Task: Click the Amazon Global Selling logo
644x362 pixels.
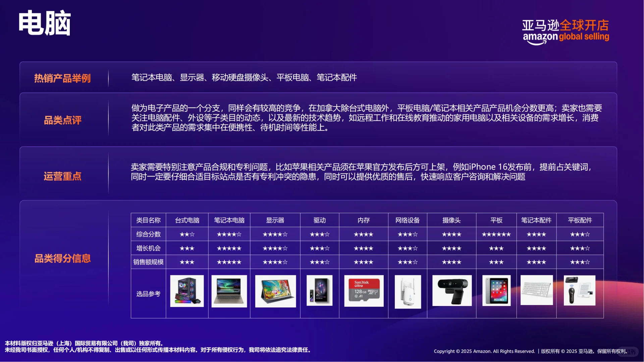Action: click(x=566, y=31)
